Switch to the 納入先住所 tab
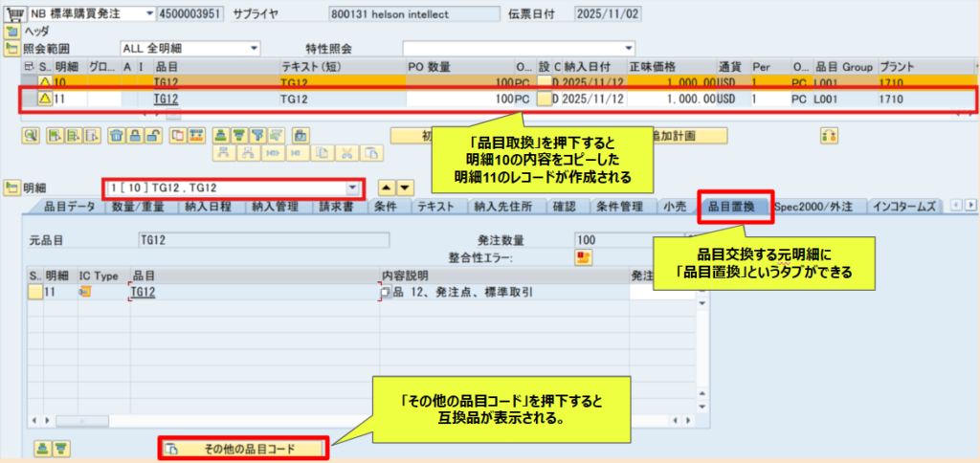 click(x=505, y=209)
